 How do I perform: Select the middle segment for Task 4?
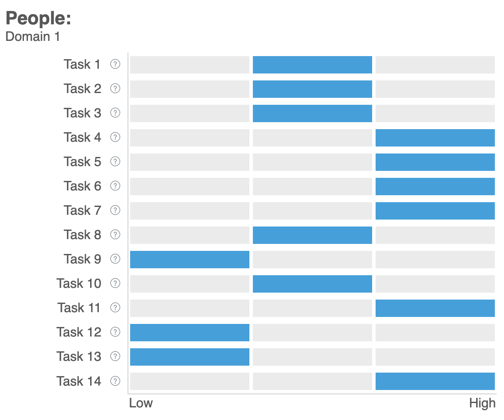312,138
